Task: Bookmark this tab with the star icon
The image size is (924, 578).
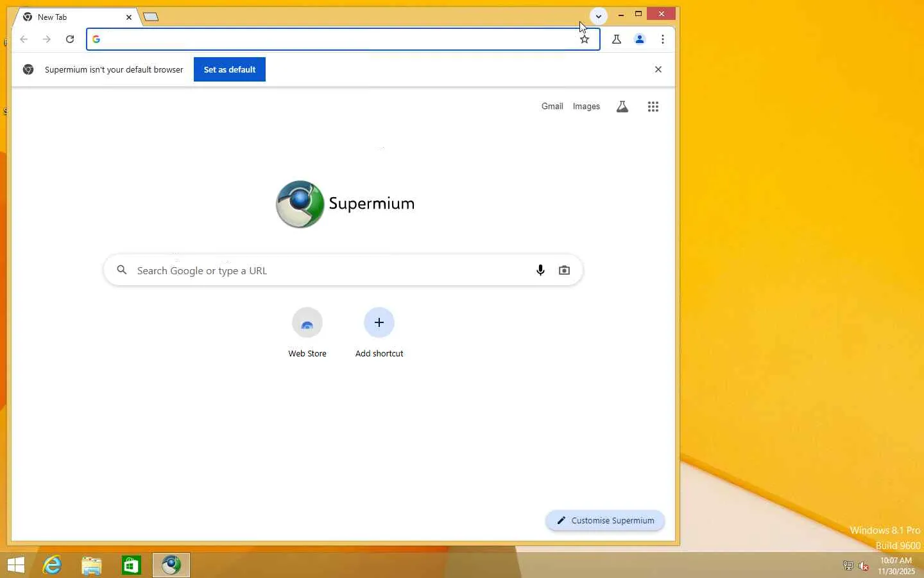Action: click(x=585, y=39)
